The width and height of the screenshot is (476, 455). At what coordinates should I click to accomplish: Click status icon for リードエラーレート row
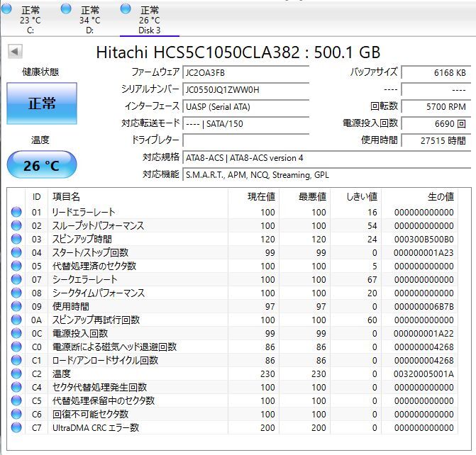pos(16,213)
